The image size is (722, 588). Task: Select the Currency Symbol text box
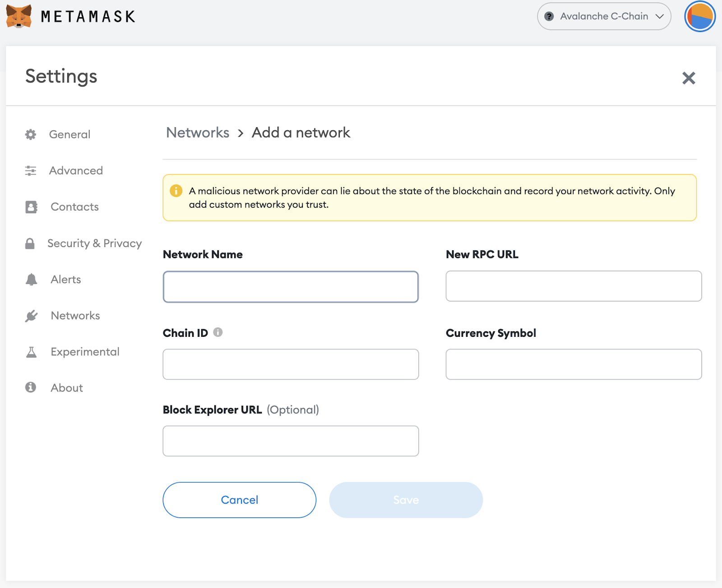(574, 364)
